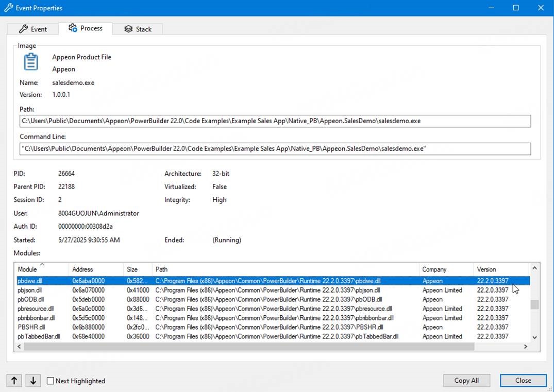Viewport: 554px width, 392px height.
Task: Click the Architecture value 32-bit
Action: [x=221, y=174]
